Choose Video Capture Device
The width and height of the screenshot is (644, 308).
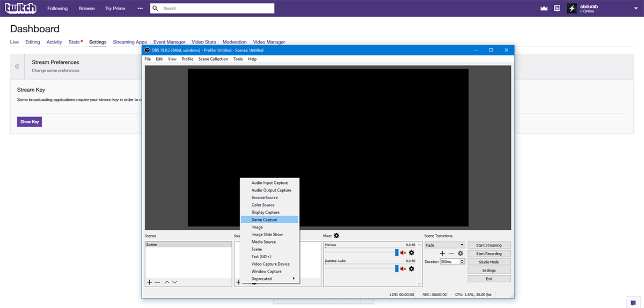pos(269,264)
